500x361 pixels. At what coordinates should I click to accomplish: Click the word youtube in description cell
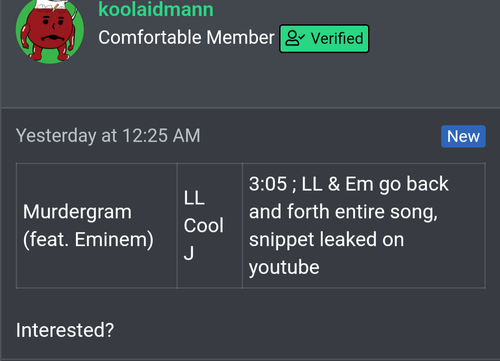pos(284,267)
